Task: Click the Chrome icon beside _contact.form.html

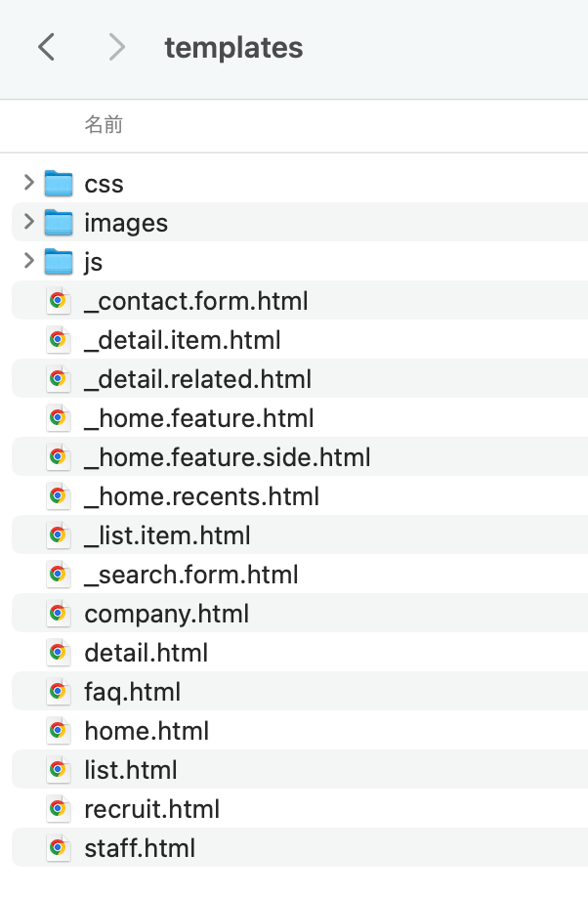Action: pyautogui.click(x=58, y=301)
